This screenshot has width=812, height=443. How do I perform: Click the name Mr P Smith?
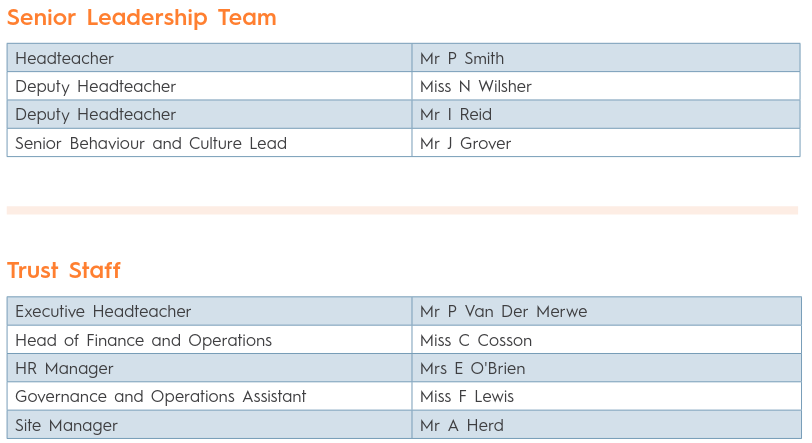point(462,58)
